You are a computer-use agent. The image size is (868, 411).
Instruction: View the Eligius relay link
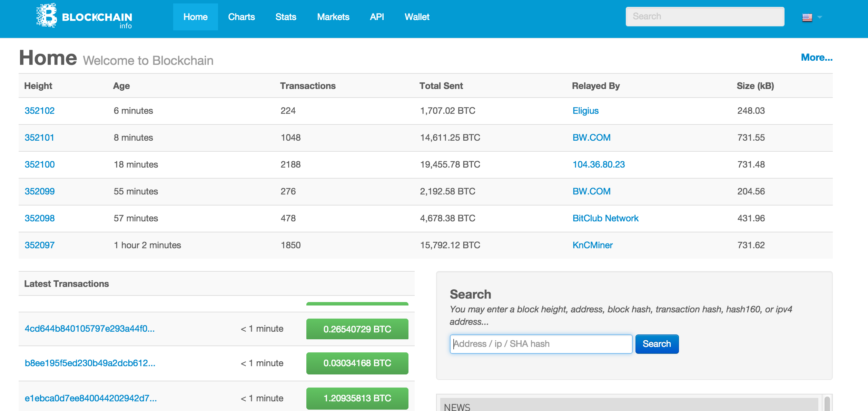pyautogui.click(x=585, y=111)
